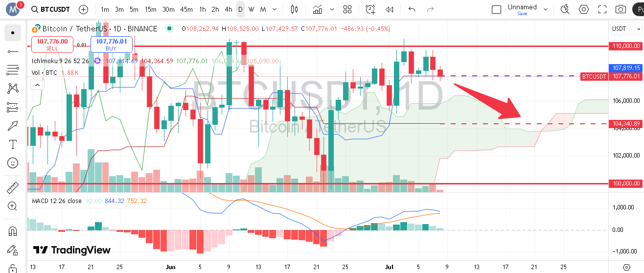Click the Ichimoku indicator refresh icon
Screen dimensions: 644x273
pyautogui.click(x=97, y=61)
